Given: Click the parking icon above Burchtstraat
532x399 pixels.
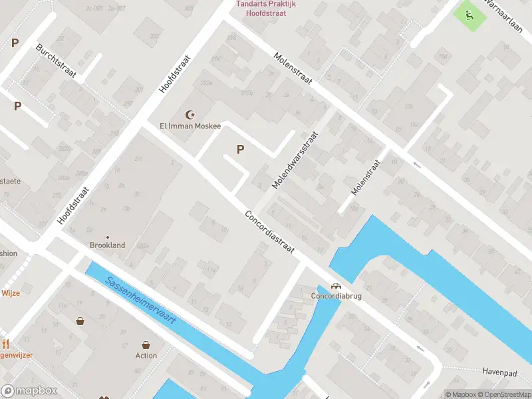Looking at the screenshot, I should pos(15,43).
